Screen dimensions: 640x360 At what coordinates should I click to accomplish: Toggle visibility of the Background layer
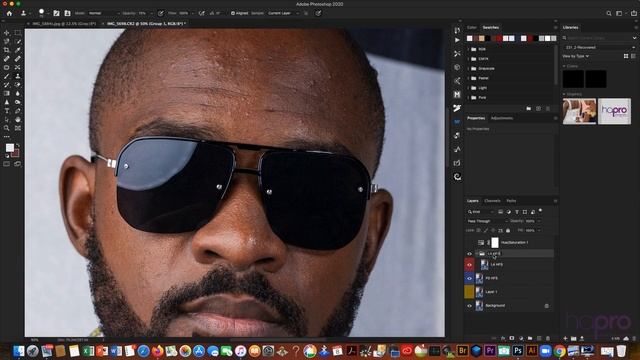coord(469,306)
